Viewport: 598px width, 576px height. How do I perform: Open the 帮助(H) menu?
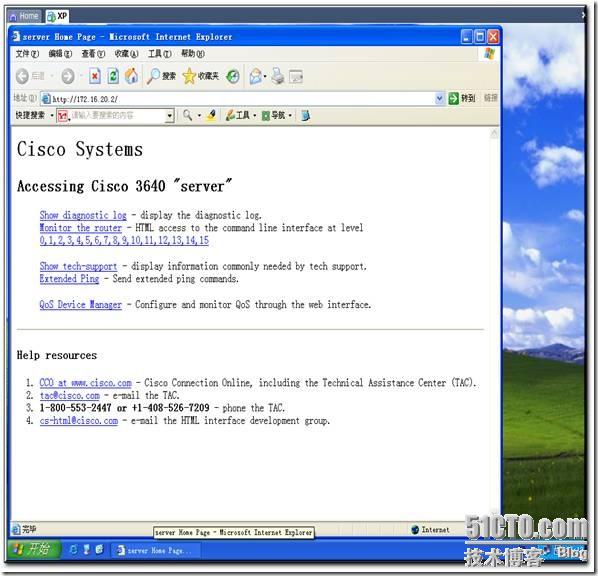point(193,53)
